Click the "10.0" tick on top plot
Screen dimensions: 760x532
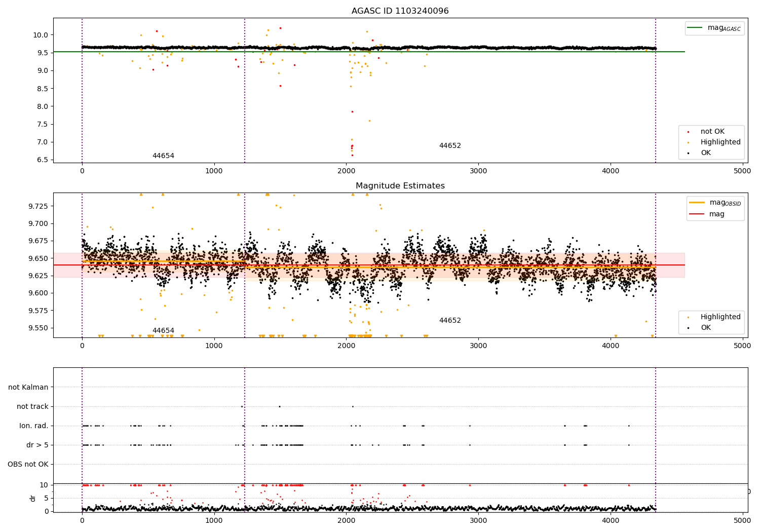click(41, 35)
